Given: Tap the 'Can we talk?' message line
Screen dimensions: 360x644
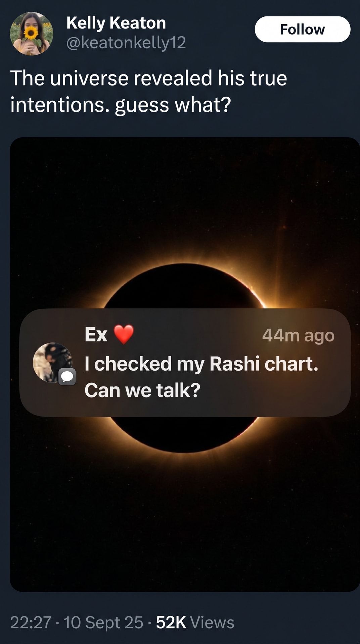Looking at the screenshot, I should click(x=142, y=390).
